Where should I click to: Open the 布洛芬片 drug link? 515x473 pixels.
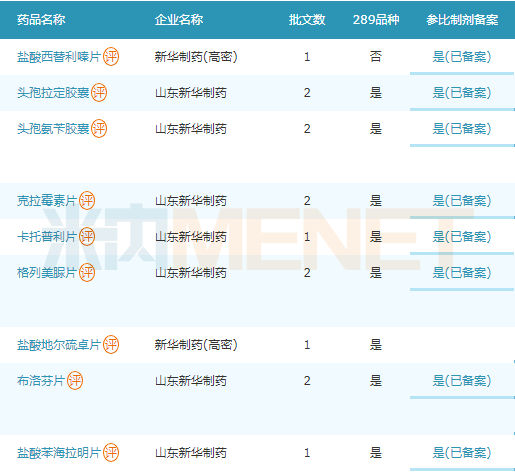[x=41, y=381]
